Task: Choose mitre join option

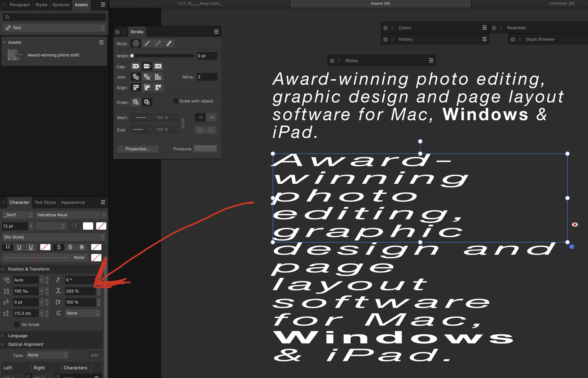Action: 158,77
